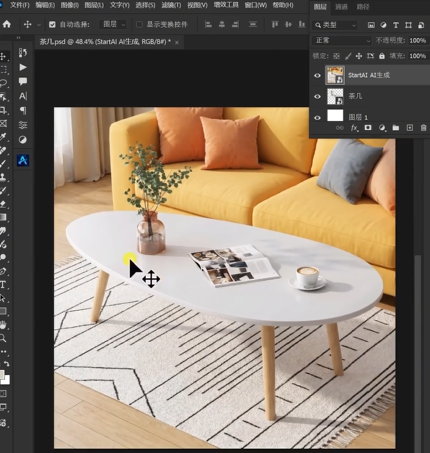The width and height of the screenshot is (430, 453).
Task: Open the Comments panel icon
Action: 23,81
